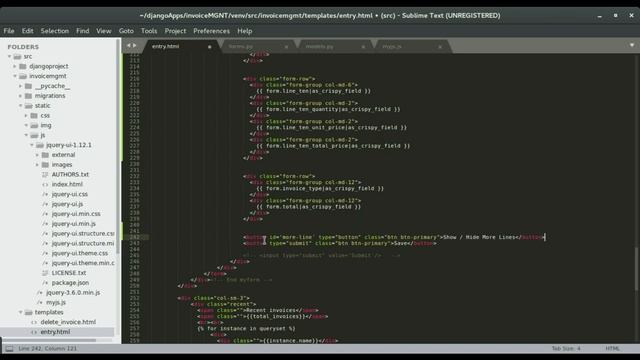
Task: Click the AUTHORS.txt file icon
Action: coord(45,174)
